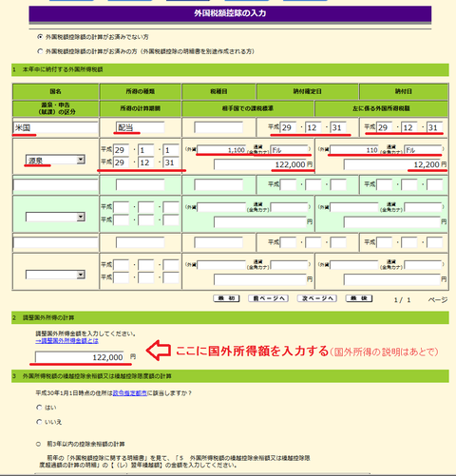Click the country name field containing 米国
This screenshot has height=476, width=456.
click(55, 127)
